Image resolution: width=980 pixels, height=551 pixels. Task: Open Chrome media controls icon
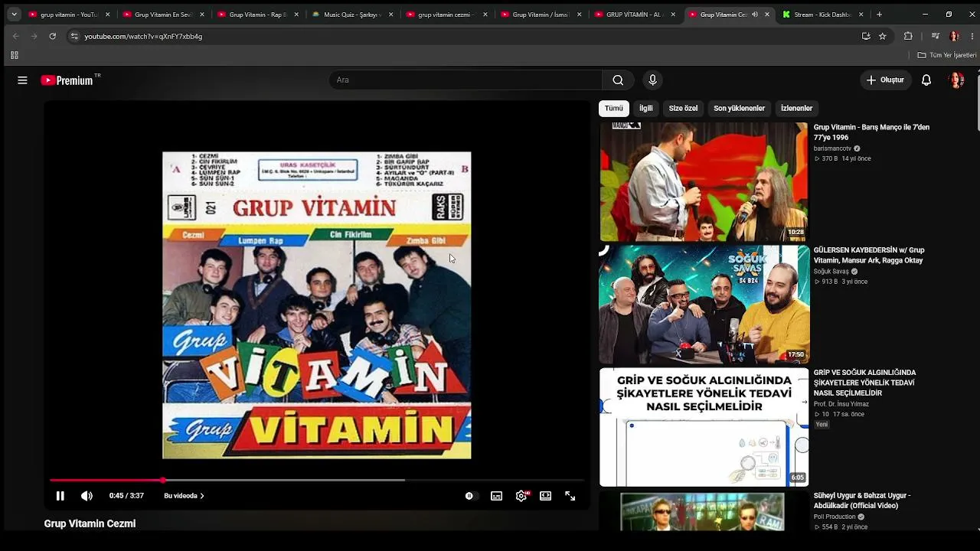936,36
